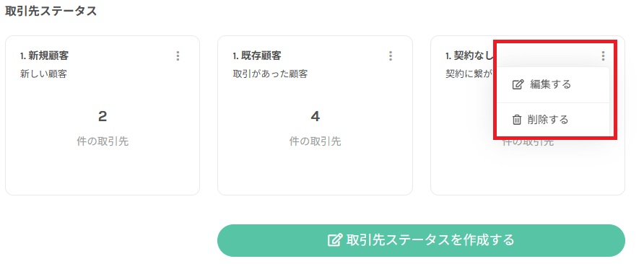Image resolution: width=644 pixels, height=264 pixels.
Task: Click the 新しい顧客 description text
Action: tap(43, 74)
